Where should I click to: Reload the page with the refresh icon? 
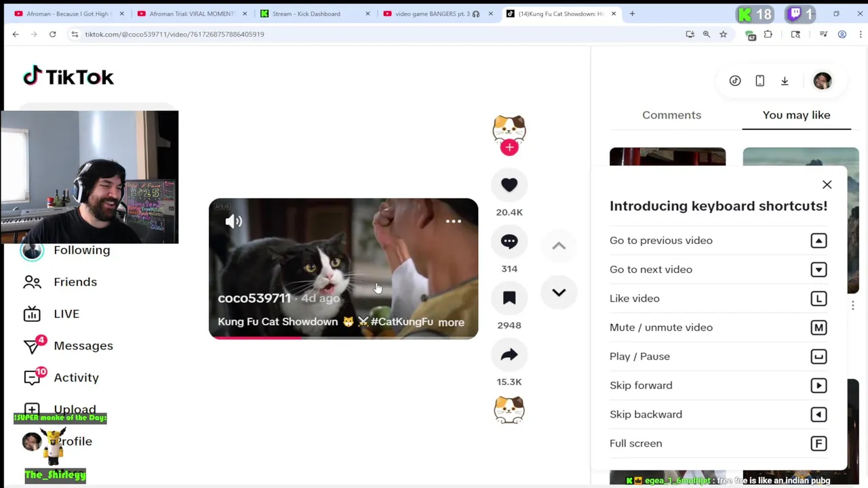click(52, 34)
